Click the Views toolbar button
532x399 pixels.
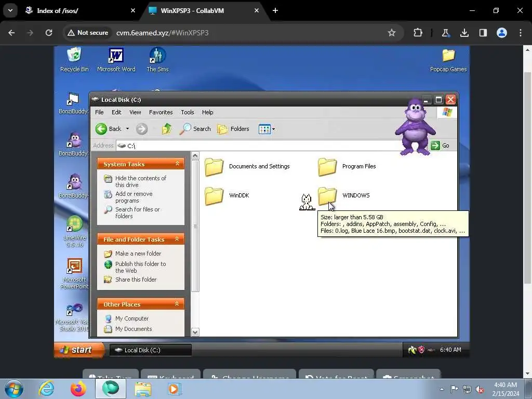[x=264, y=129]
